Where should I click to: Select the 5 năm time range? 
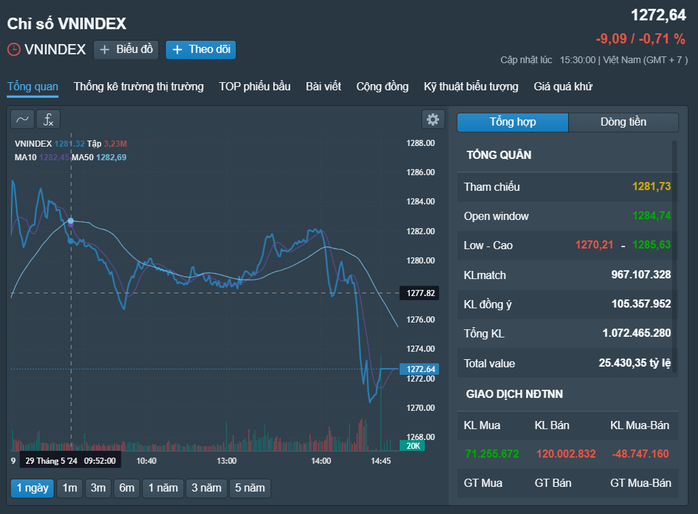[250, 488]
